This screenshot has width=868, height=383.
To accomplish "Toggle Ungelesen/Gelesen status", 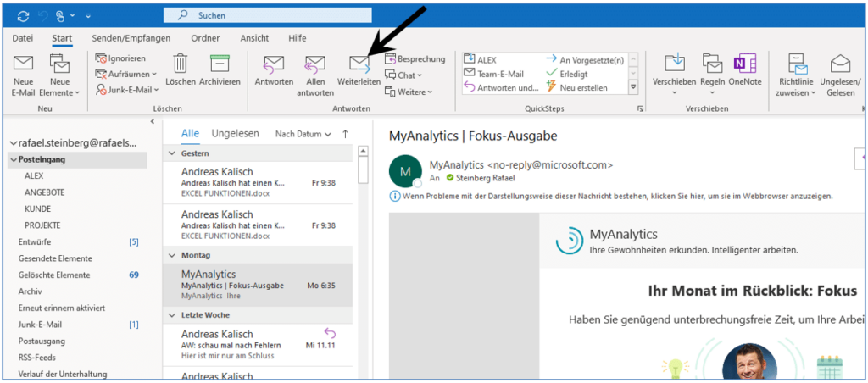I will [841, 75].
